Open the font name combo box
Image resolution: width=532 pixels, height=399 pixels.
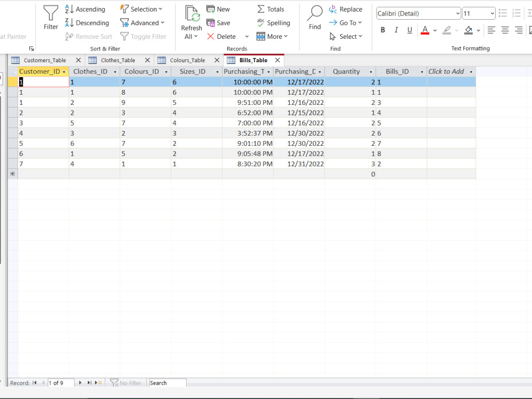(418, 14)
